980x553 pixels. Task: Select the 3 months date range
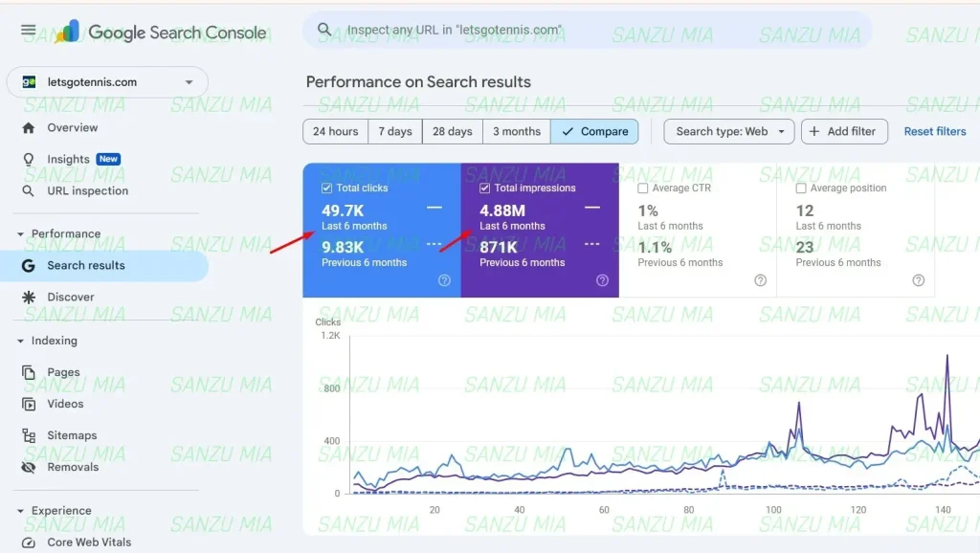pos(516,131)
